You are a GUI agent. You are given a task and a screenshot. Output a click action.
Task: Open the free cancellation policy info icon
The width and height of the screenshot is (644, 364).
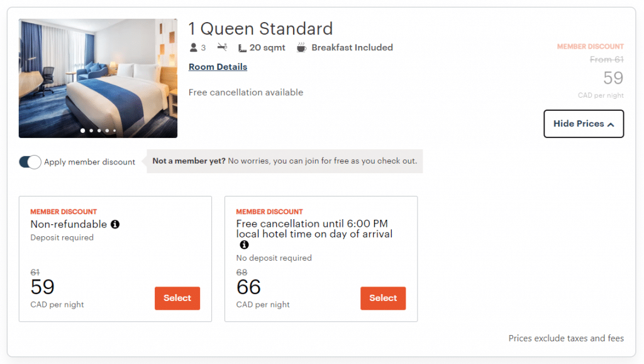[x=244, y=244]
